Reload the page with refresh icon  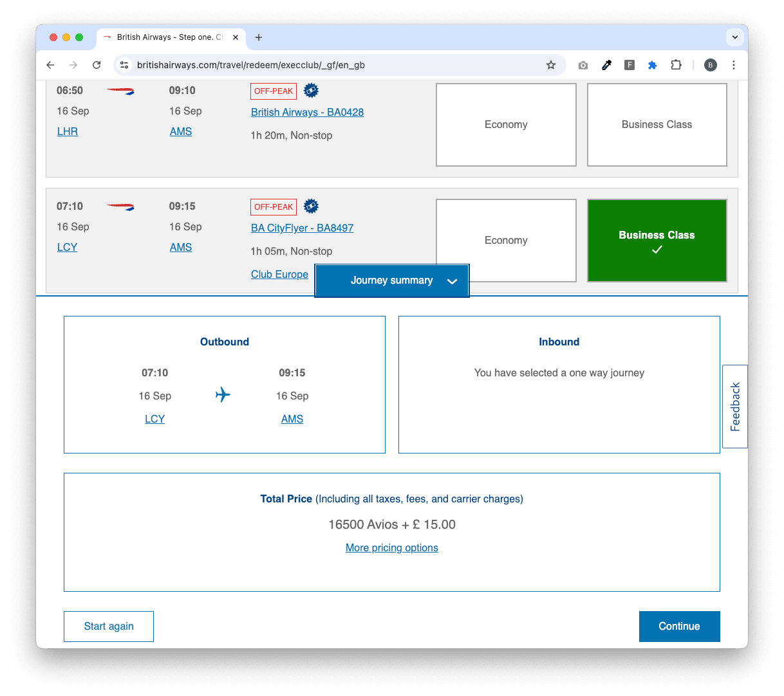tap(97, 65)
